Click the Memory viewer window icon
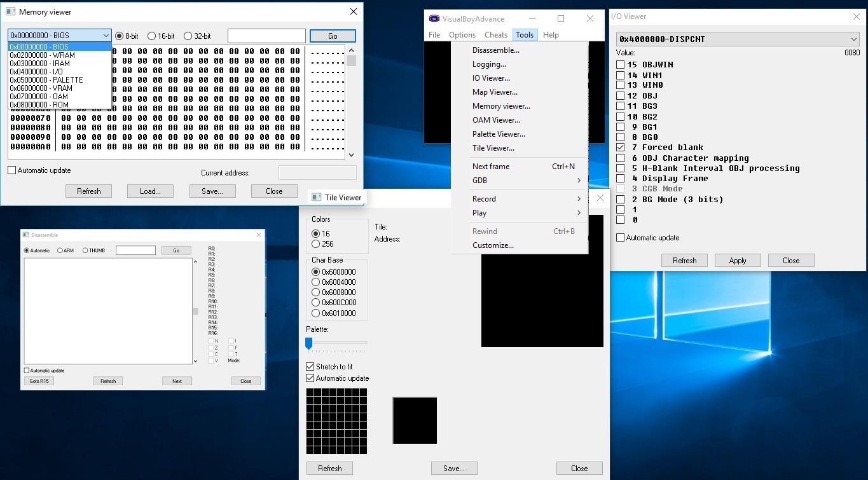This screenshot has width=868, height=480. (10, 12)
